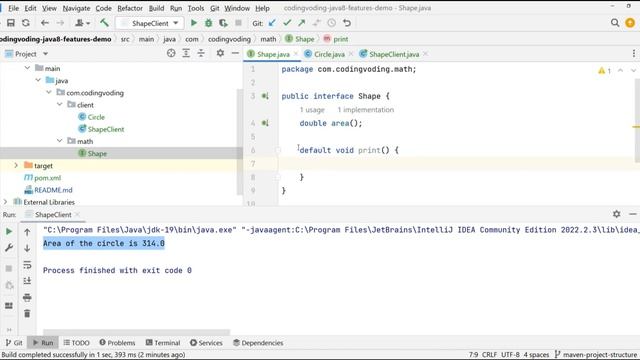Close the Shape.java tab
The height and width of the screenshot is (360, 640).
pos(296,54)
